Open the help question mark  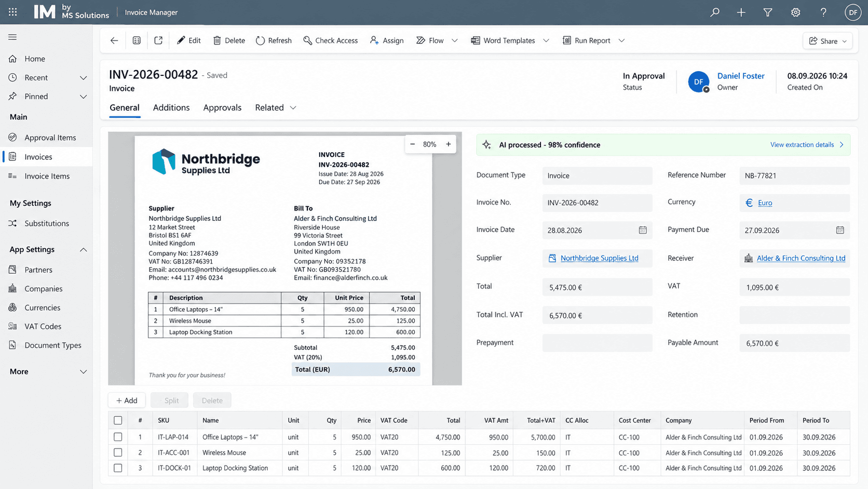[x=823, y=12]
